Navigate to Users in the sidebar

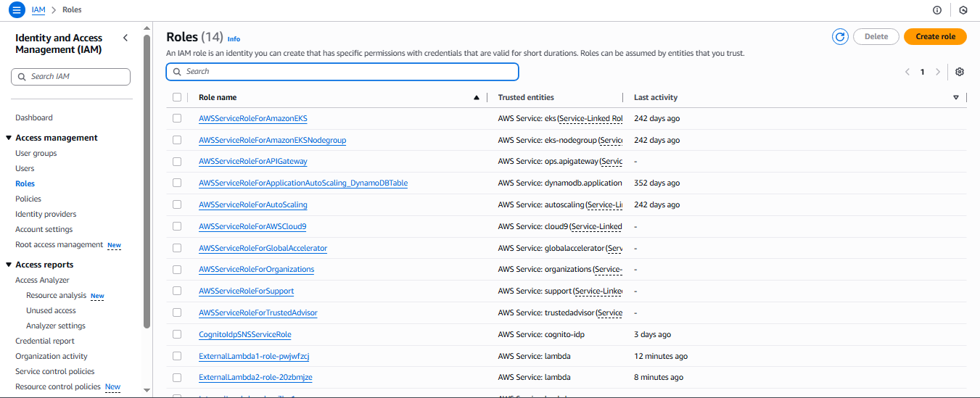click(x=25, y=168)
